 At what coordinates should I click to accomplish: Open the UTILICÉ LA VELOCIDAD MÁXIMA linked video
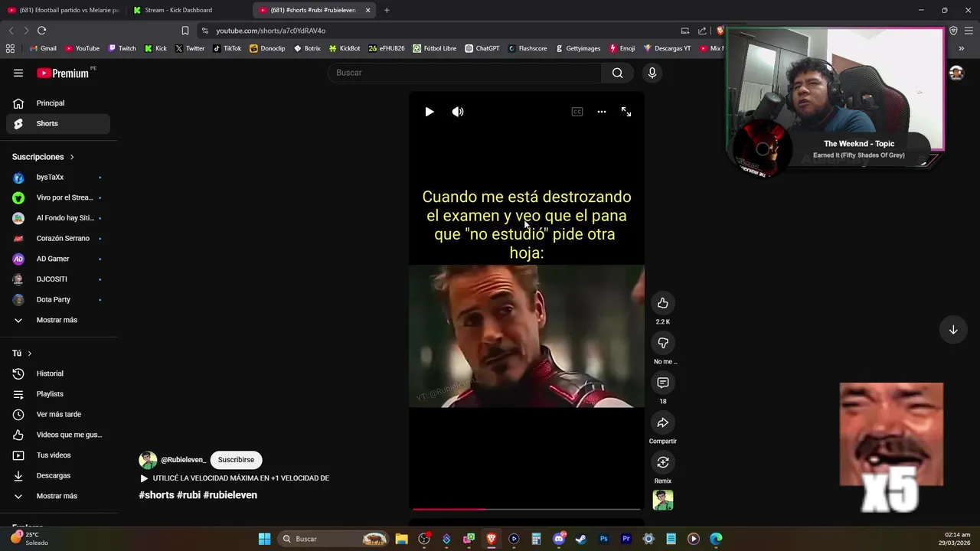coord(234,478)
